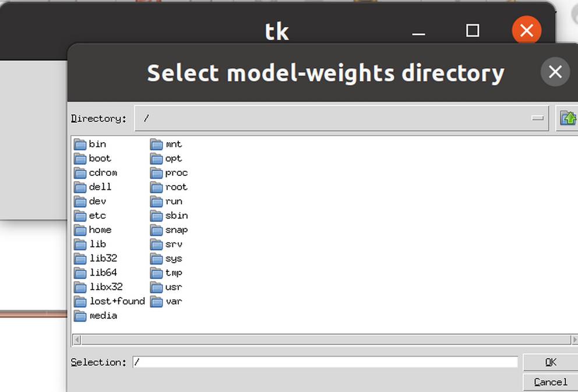
Task: Select the media folder icon
Action: (80, 316)
